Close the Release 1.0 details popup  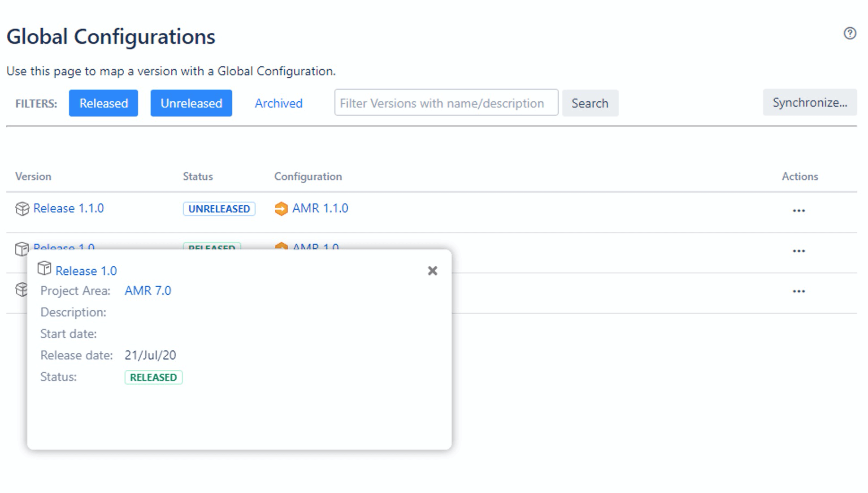tap(433, 271)
